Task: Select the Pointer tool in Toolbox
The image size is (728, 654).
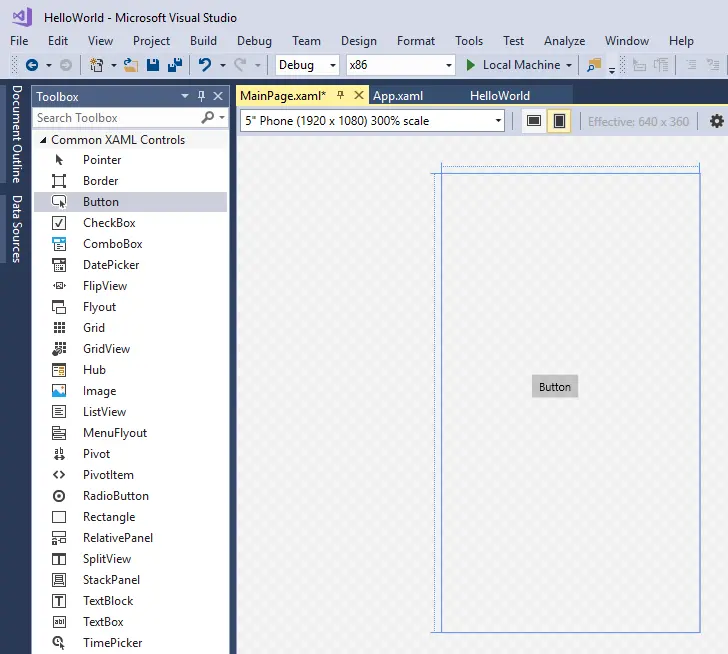Action: [x=130, y=160]
